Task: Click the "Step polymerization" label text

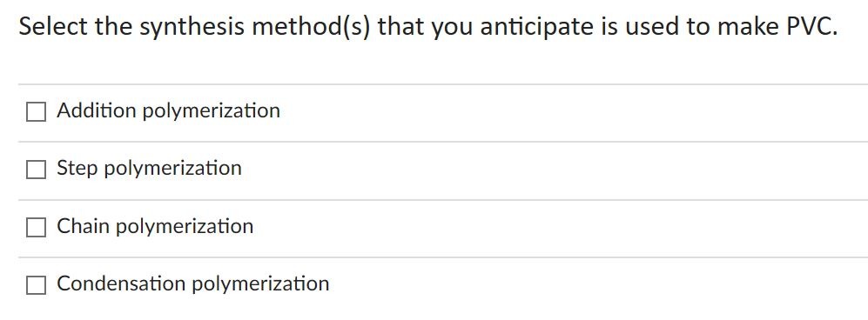Action: (149, 169)
